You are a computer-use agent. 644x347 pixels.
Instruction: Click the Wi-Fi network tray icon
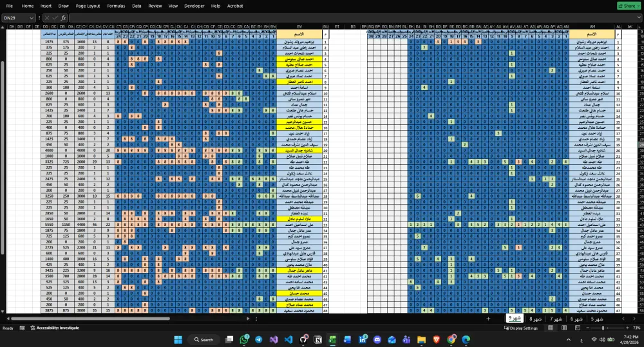[594, 340]
